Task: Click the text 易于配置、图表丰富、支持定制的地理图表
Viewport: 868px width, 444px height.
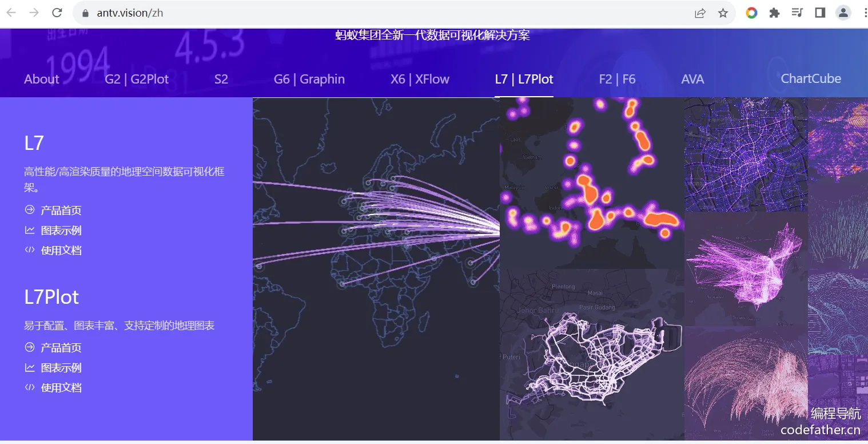Action: click(120, 326)
